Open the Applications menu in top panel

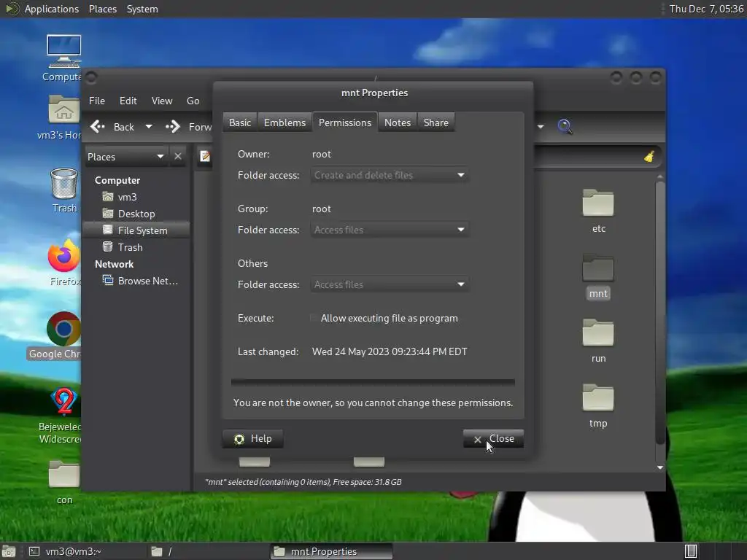click(52, 9)
